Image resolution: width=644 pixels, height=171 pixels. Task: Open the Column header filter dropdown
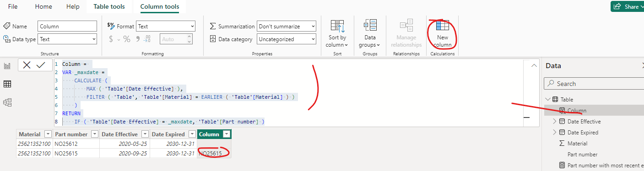pos(226,134)
